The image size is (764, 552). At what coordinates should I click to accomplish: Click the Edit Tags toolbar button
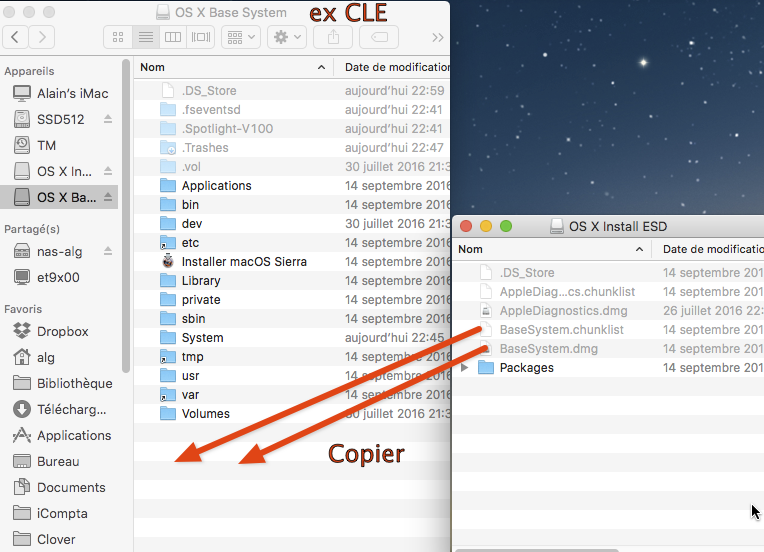(379, 37)
